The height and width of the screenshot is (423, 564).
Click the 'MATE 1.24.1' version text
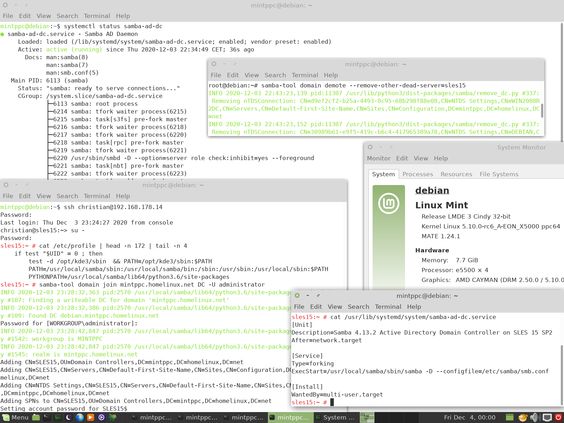441,236
